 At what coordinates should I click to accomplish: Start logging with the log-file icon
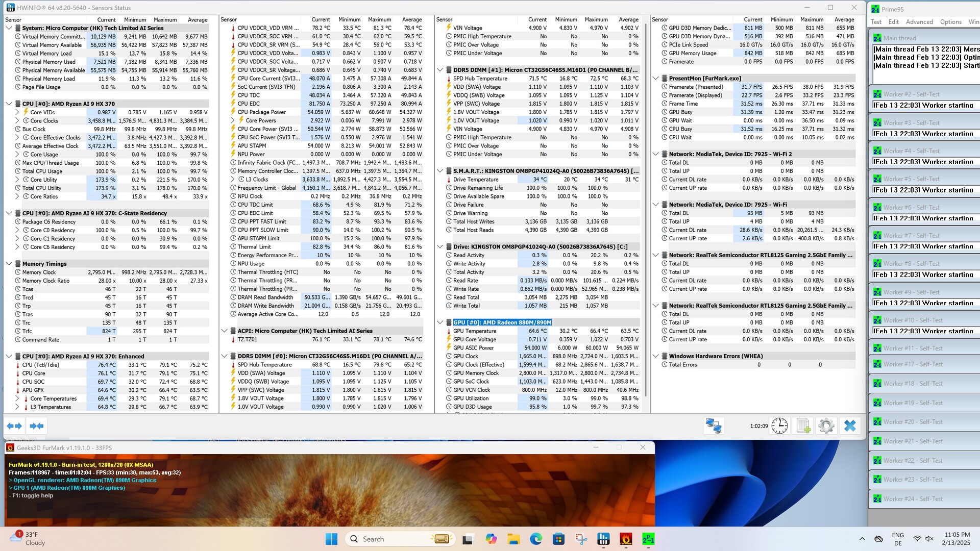pyautogui.click(x=803, y=426)
